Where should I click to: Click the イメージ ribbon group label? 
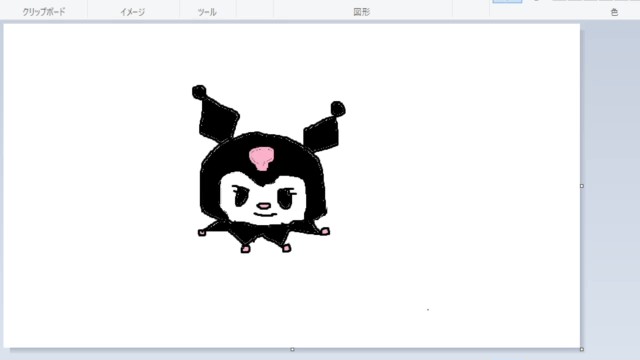click(133, 12)
